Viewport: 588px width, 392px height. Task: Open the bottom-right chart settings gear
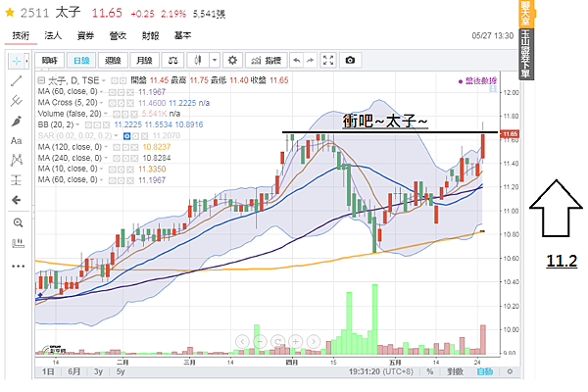pos(510,371)
